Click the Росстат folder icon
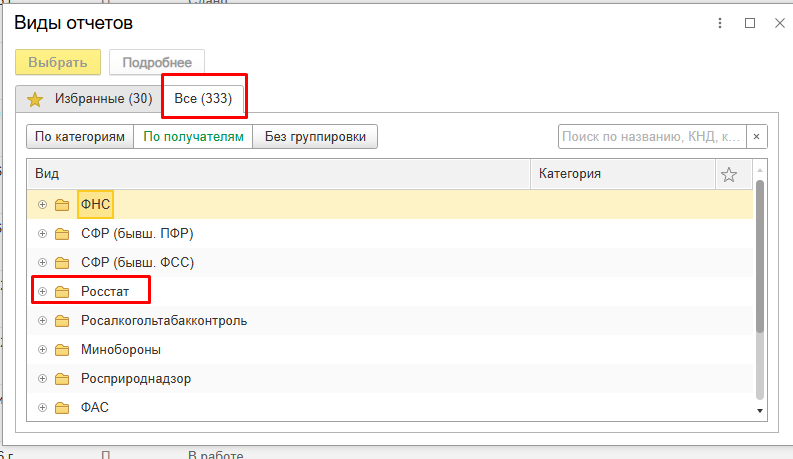The image size is (793, 459). point(62,292)
